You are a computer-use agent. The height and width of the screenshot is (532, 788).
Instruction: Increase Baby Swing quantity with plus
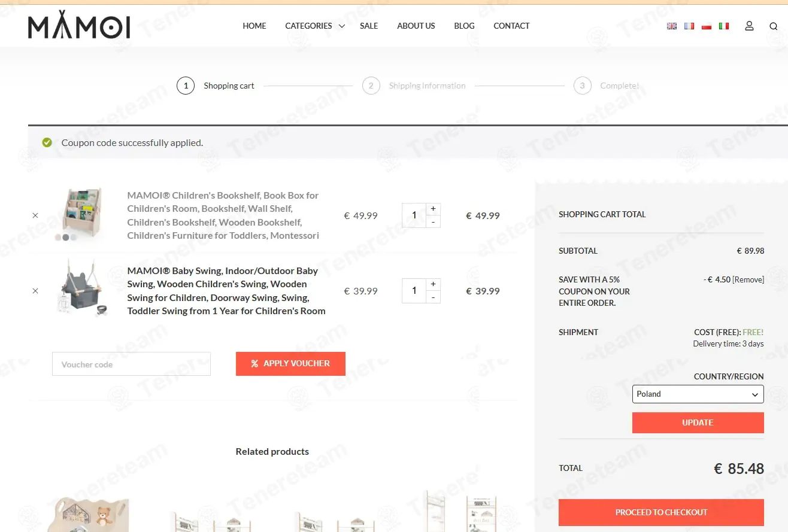click(433, 284)
